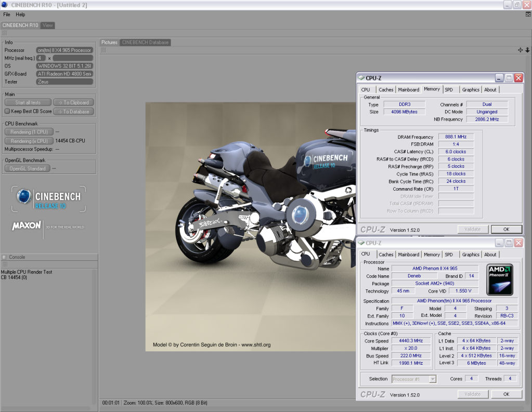Viewport: 532px width, 412px height.
Task: Open Memory tab in lower CPU-Z window
Action: [x=432, y=255]
